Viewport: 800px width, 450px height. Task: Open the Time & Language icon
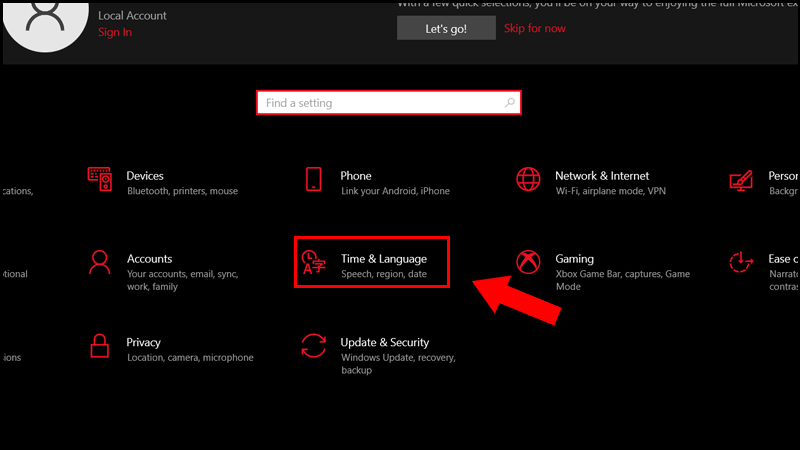coord(313,262)
